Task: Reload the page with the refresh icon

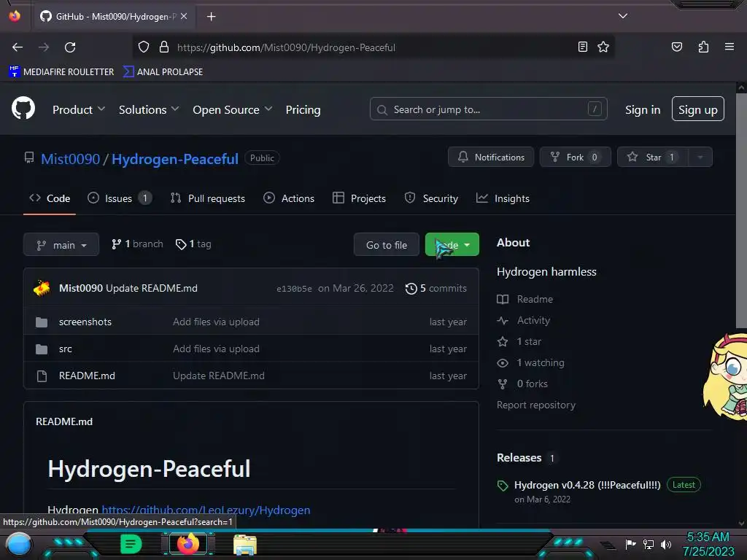Action: pyautogui.click(x=70, y=47)
